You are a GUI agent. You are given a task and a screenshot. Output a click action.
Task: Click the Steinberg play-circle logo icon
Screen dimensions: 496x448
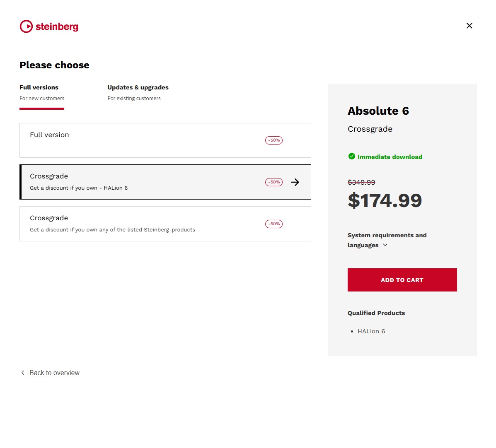[x=26, y=26]
